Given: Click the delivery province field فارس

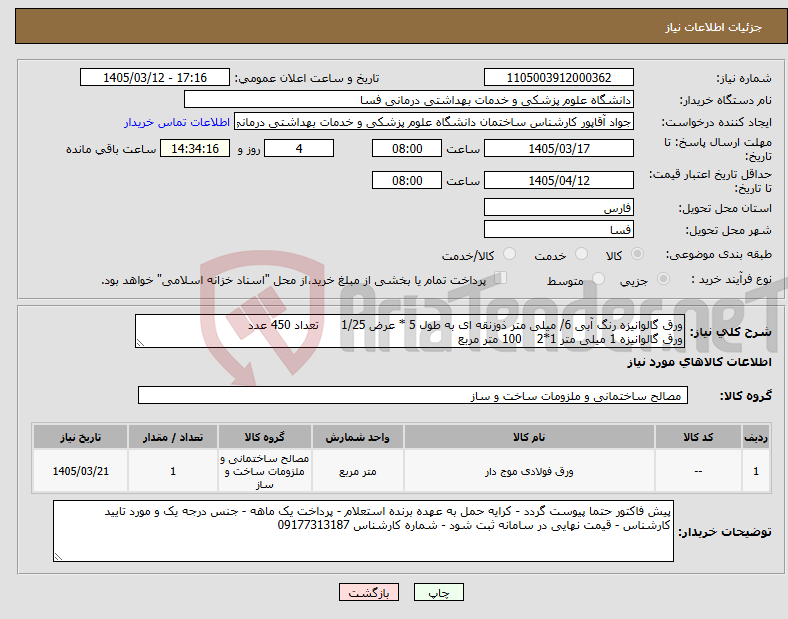Looking at the screenshot, I should [558, 207].
